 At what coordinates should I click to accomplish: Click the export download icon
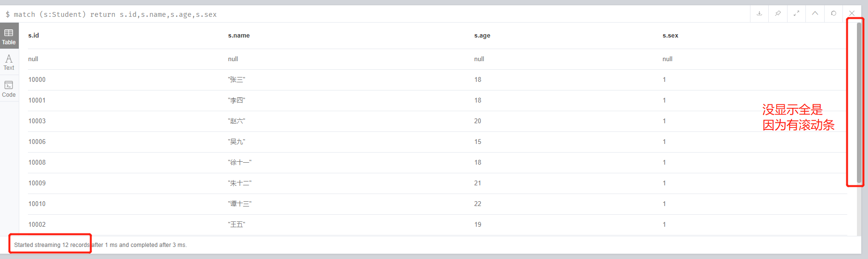[x=759, y=13]
